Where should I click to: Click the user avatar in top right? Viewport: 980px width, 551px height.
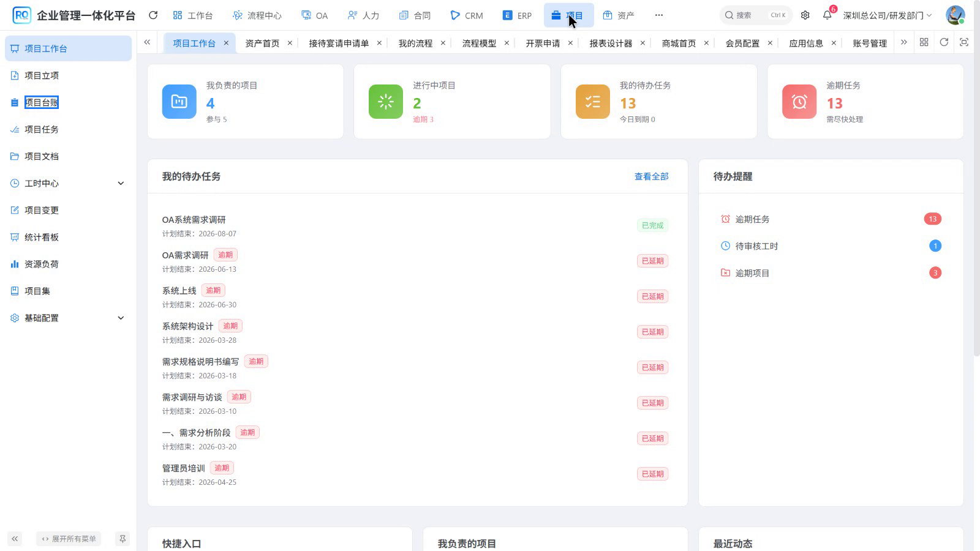coord(955,15)
